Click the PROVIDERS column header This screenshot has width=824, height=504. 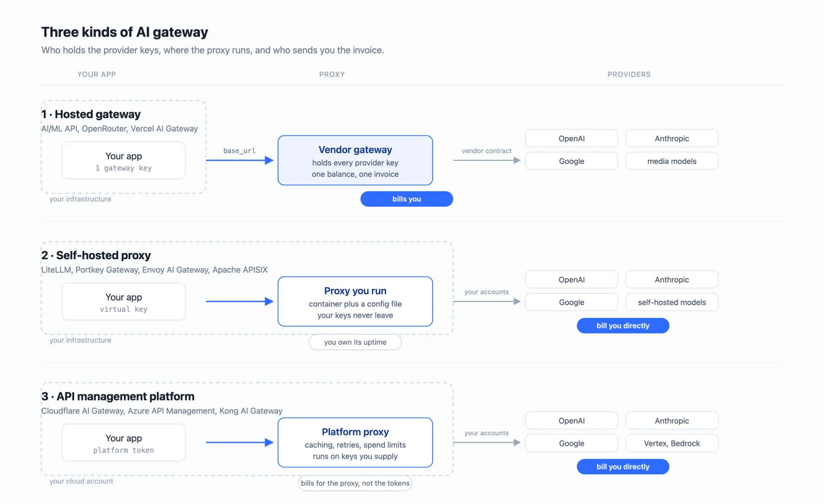629,74
